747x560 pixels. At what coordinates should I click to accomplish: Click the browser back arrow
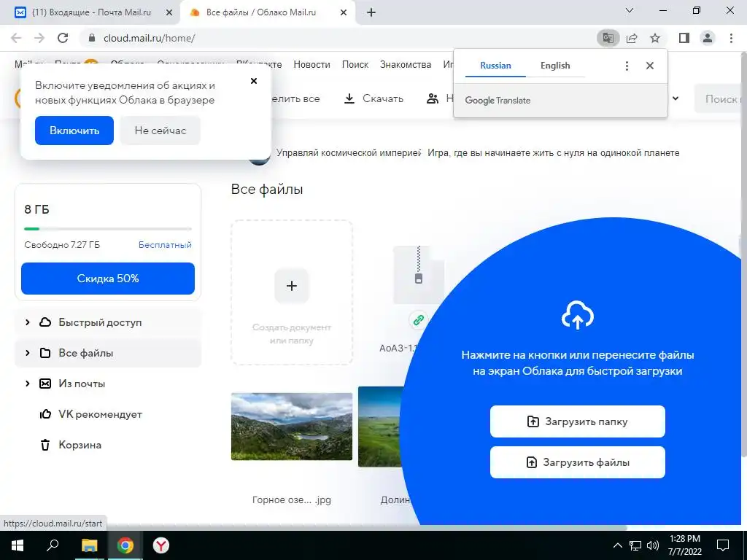click(16, 38)
